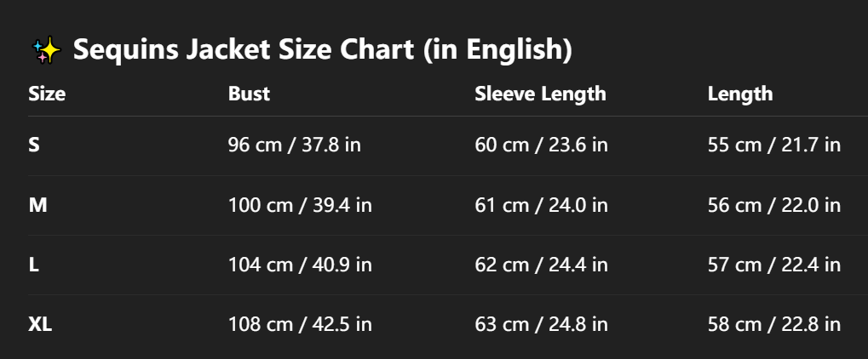
Task: Click the sparkles emoji icon in title
Action: (x=47, y=51)
